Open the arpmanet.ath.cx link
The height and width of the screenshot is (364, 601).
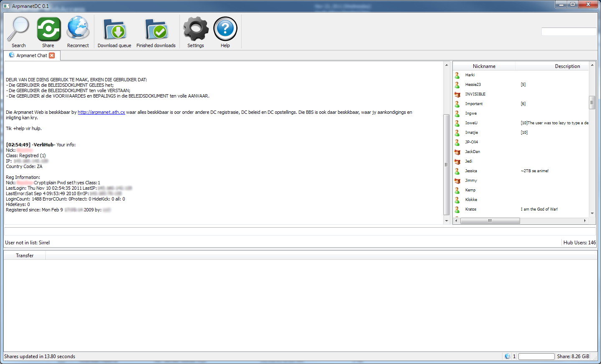click(101, 112)
